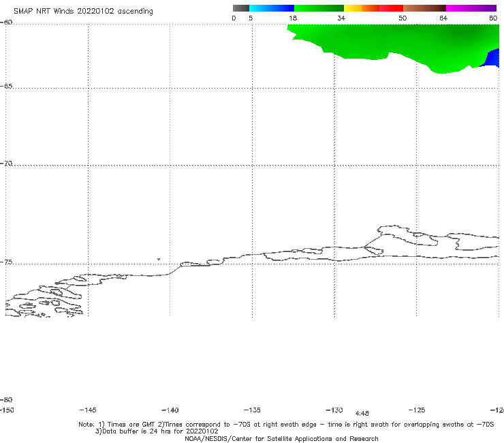Click the color bar label '64'

(443, 18)
